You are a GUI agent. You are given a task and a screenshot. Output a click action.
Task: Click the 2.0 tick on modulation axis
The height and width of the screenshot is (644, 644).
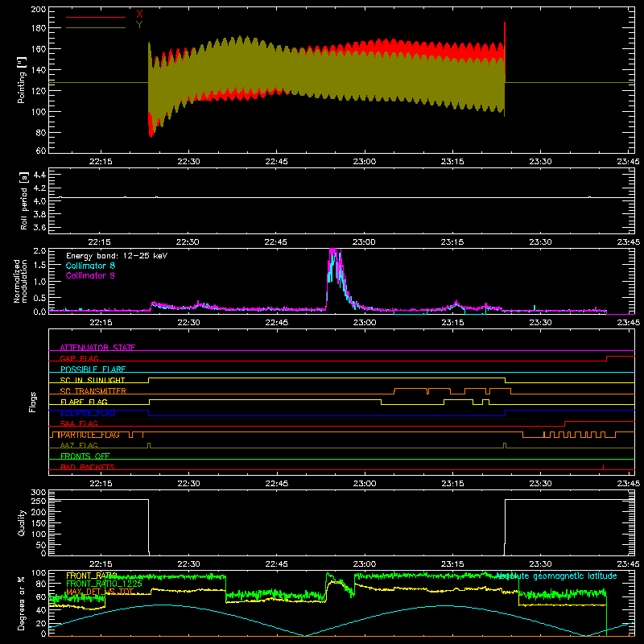39,251
